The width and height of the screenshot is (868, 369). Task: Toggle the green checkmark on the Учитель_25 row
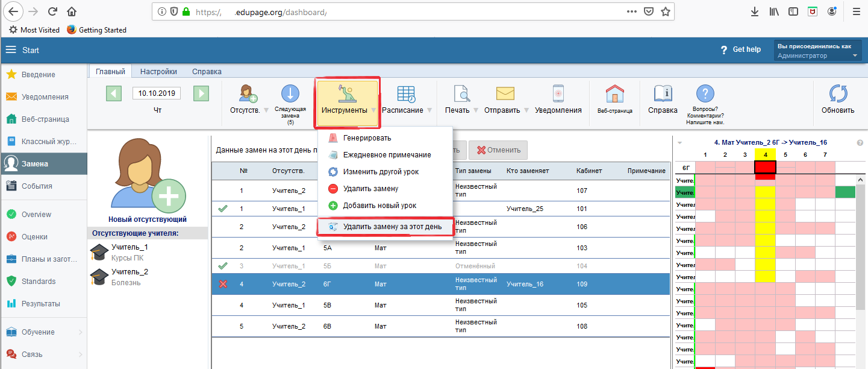tap(223, 209)
